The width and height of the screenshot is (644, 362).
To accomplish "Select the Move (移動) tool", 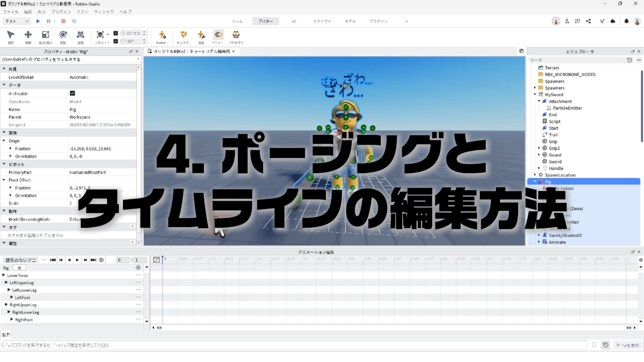I will click(28, 35).
